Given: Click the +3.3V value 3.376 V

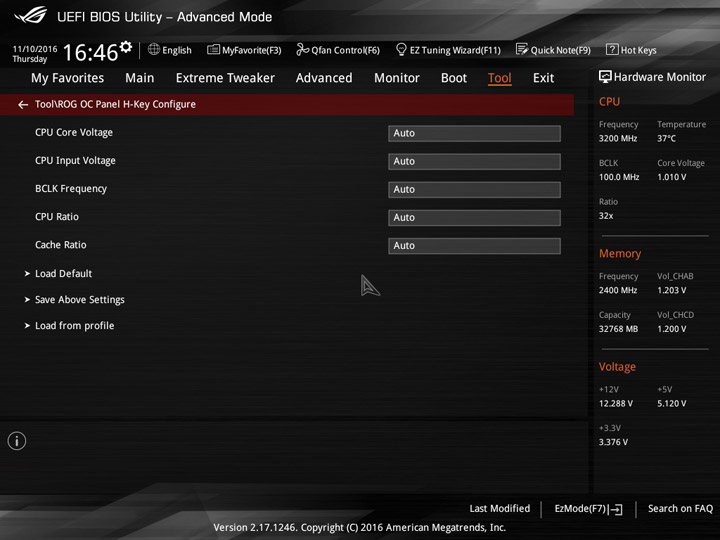Looking at the screenshot, I should (x=613, y=442).
